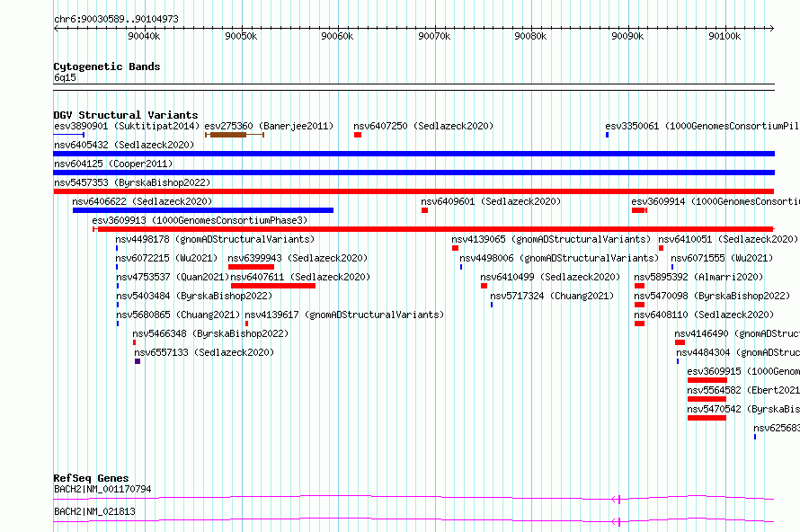The width and height of the screenshot is (800, 532).
Task: Select nsv5564582 (Ebert2021) label
Action: coord(743,390)
